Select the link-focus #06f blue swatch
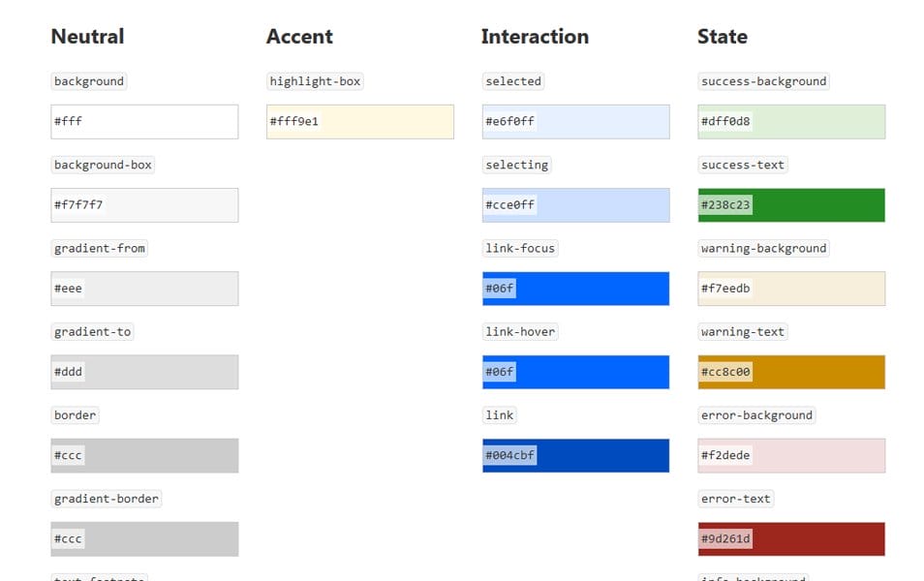The height and width of the screenshot is (581, 924). (x=575, y=289)
